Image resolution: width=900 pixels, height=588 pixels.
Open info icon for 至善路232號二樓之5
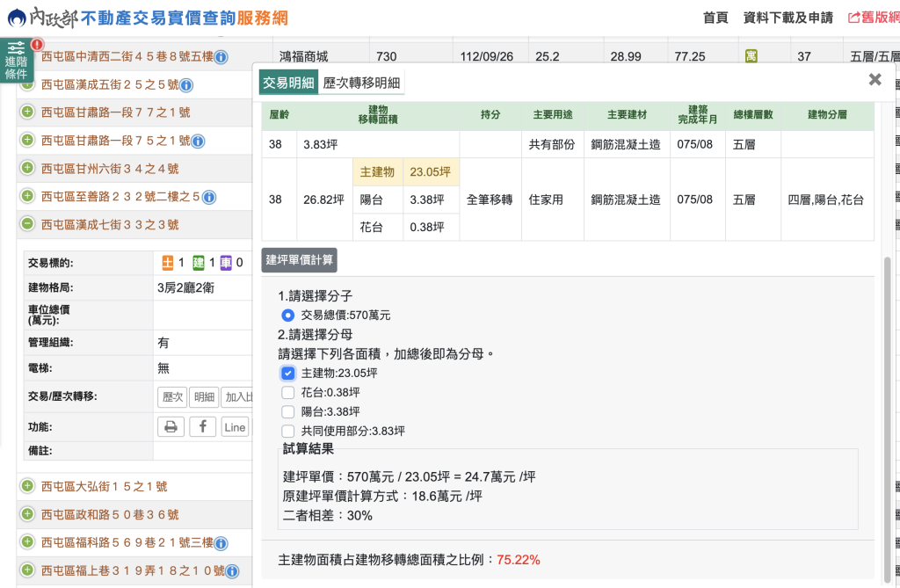209,197
